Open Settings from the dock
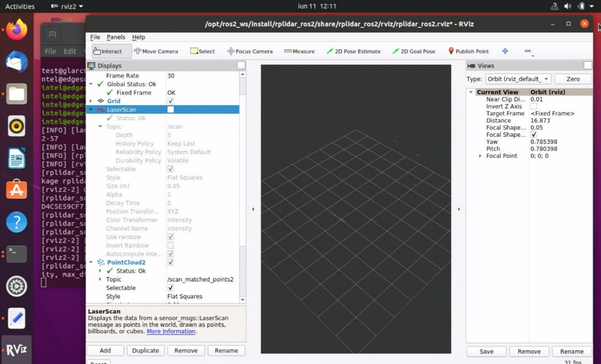 [16, 286]
